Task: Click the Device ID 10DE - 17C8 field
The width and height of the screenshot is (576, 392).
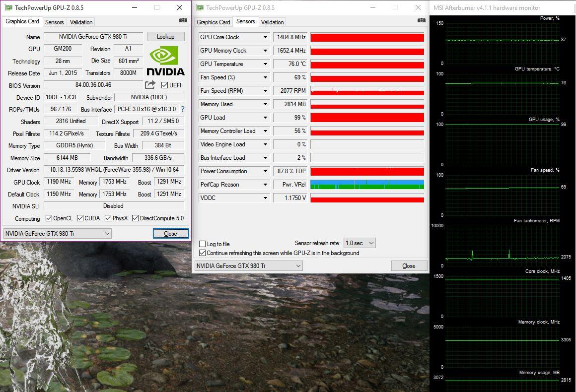Action: point(61,97)
